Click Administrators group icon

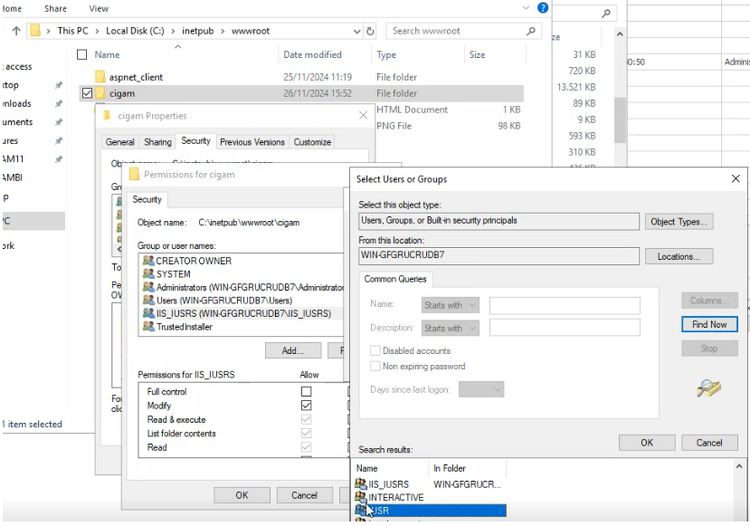pos(148,287)
